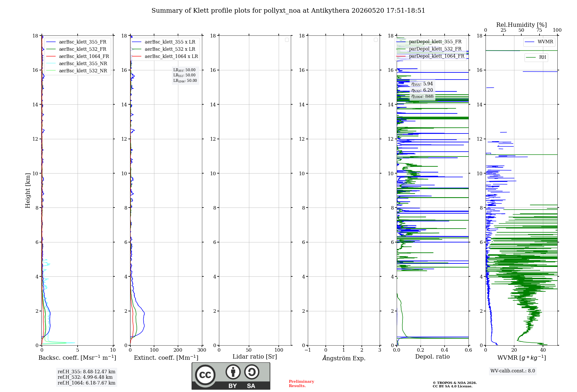Click the WV-calib.const.: 8.0 label
The image size is (577, 392).
(x=513, y=371)
